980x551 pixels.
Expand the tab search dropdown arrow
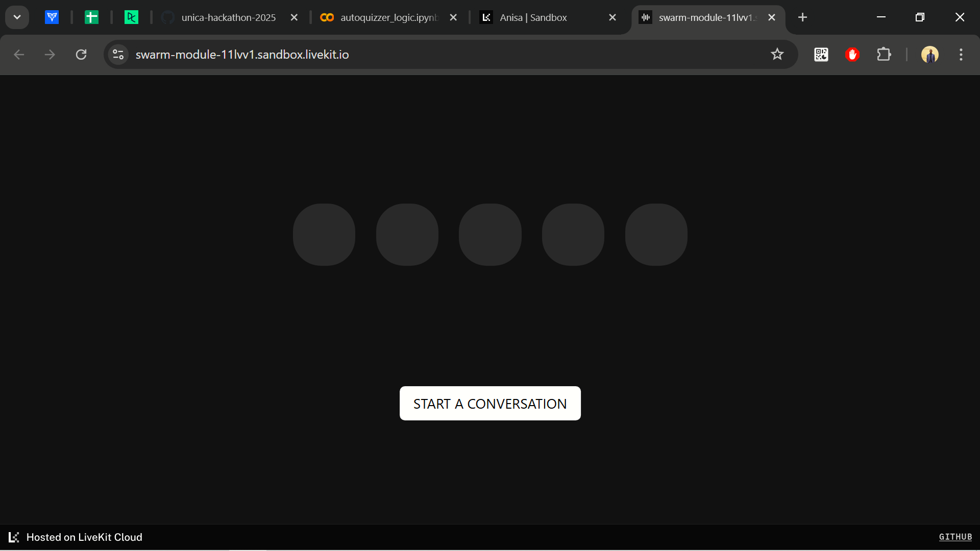pos(17,17)
